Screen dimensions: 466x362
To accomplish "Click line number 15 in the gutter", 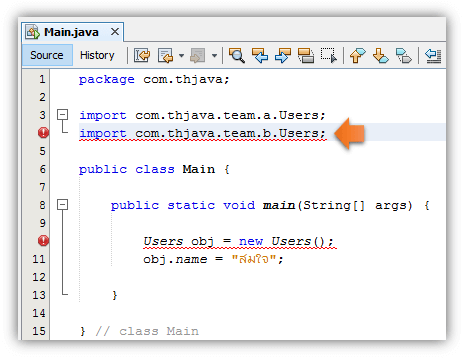I will [39, 331].
